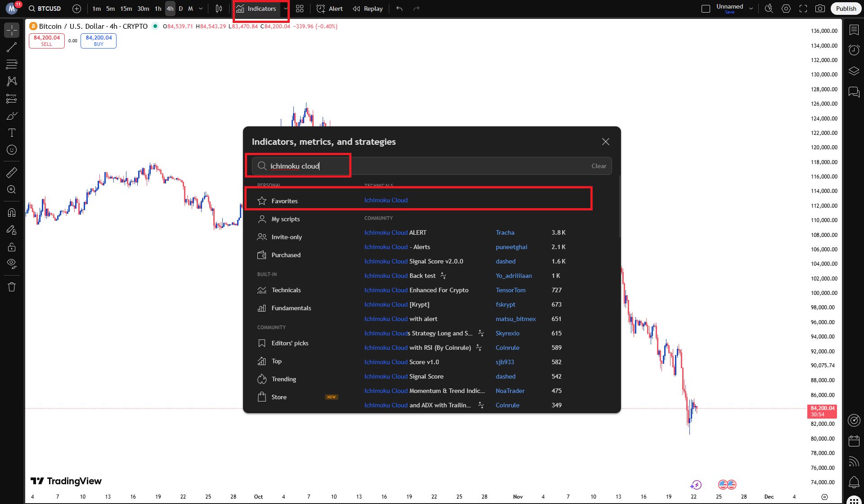Image resolution: width=864 pixels, height=504 pixels.
Task: Open the layout templates grid icon
Action: (x=300, y=9)
